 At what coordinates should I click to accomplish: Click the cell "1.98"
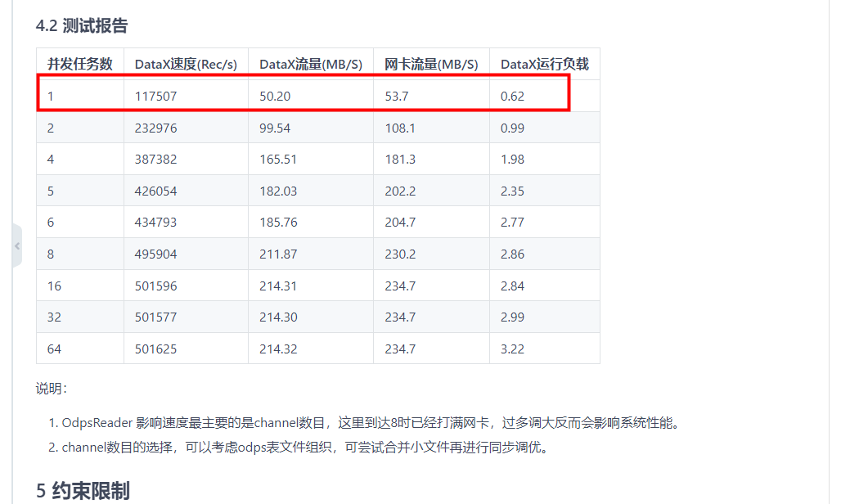pyautogui.click(x=545, y=159)
